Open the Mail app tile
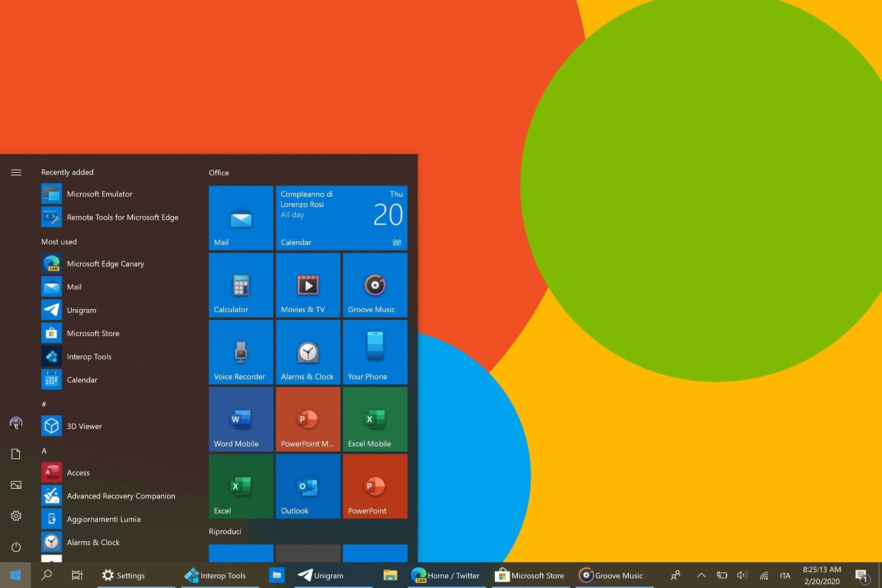This screenshot has height=588, width=882. click(x=239, y=217)
